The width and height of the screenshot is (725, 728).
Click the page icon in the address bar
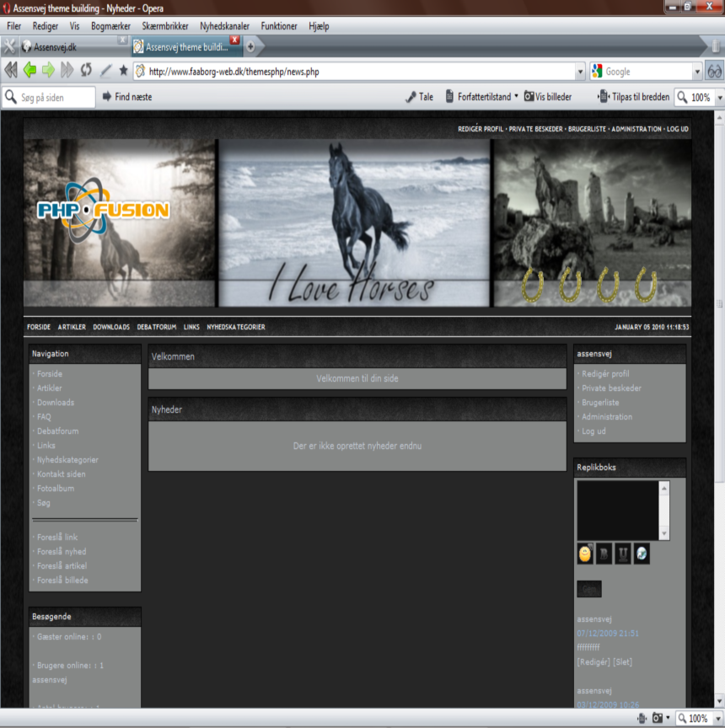click(x=140, y=72)
